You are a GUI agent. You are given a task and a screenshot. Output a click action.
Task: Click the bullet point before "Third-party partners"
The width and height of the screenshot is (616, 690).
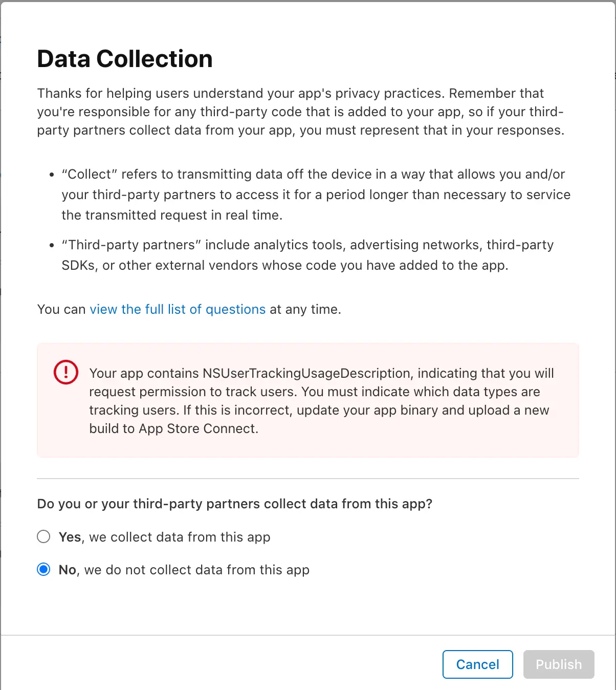coord(51,245)
